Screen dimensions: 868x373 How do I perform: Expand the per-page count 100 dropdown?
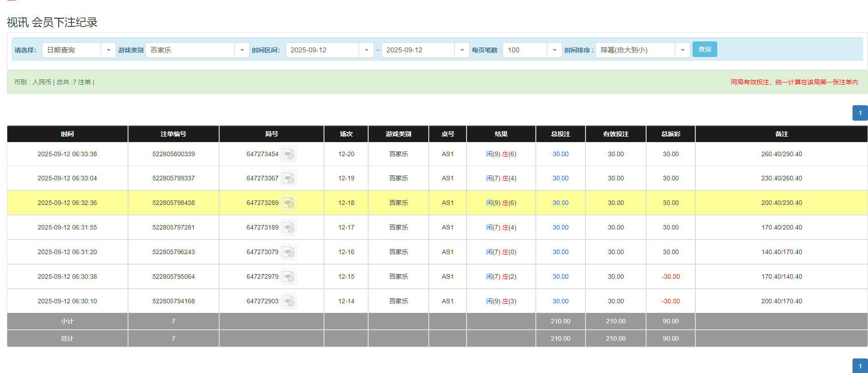(x=554, y=50)
